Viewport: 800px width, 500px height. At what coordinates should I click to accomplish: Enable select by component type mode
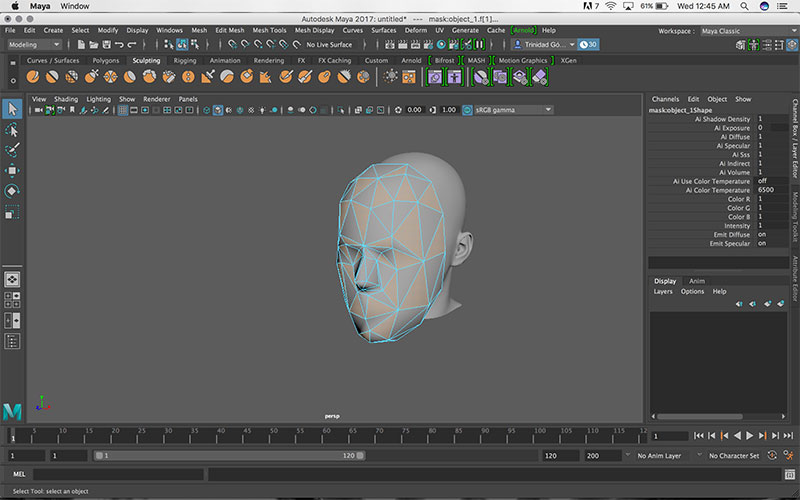(x=194, y=45)
